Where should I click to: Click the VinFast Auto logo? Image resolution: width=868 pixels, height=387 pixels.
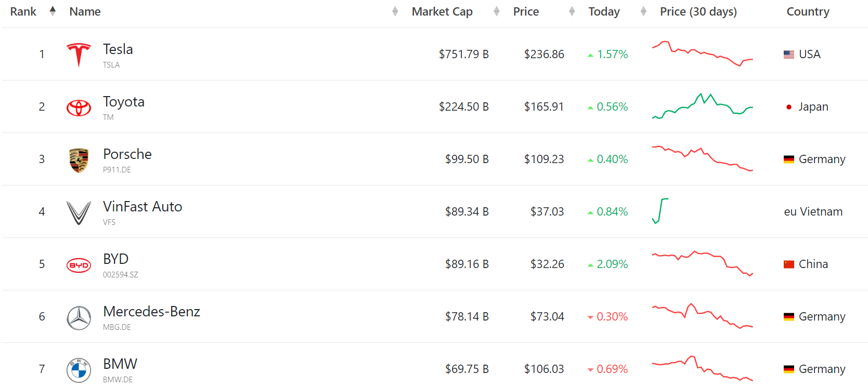click(x=79, y=212)
